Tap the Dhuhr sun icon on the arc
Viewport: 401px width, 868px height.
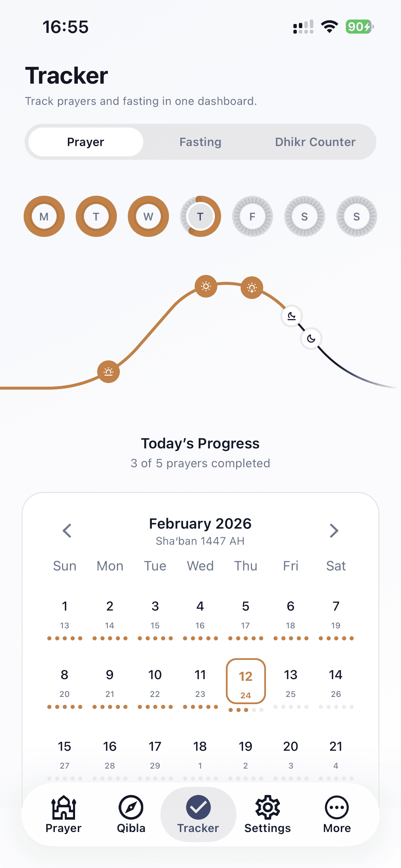[x=206, y=286]
